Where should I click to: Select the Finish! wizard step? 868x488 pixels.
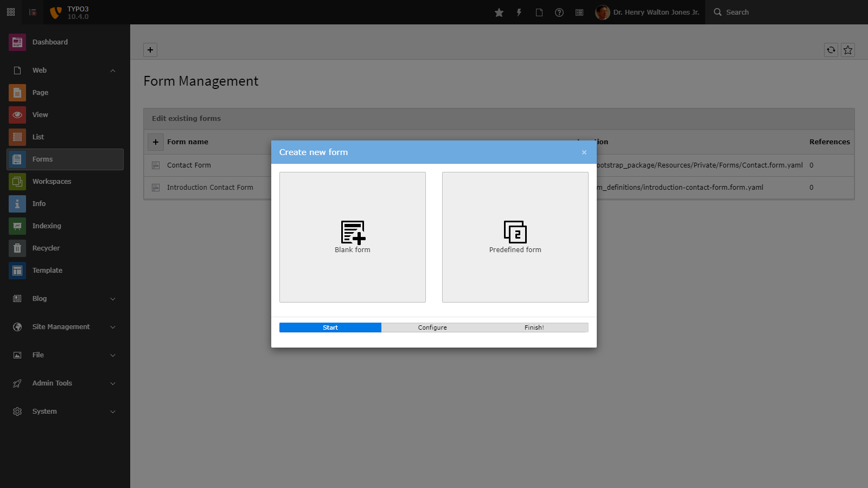pyautogui.click(x=534, y=327)
